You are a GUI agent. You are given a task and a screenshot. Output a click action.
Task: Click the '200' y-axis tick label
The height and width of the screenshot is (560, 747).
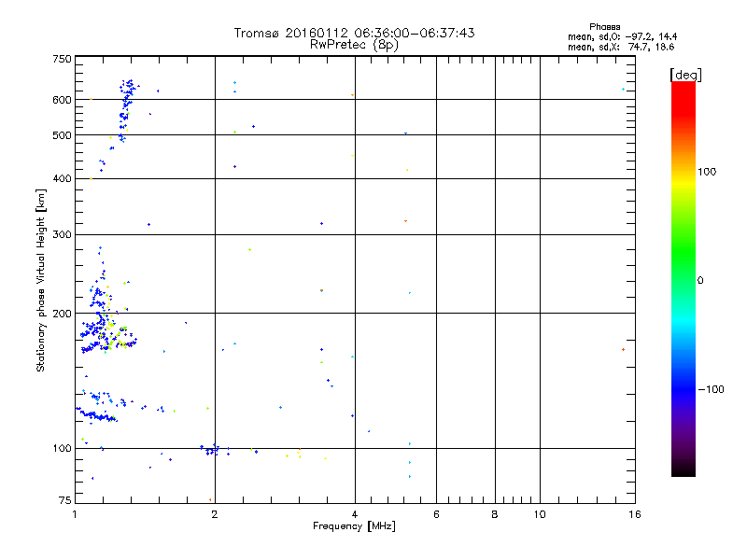pos(62,314)
